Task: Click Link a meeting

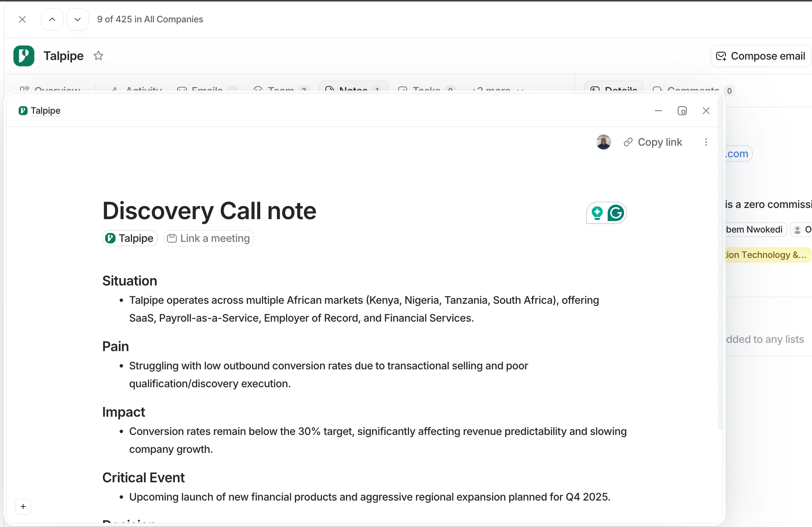Action: (209, 238)
